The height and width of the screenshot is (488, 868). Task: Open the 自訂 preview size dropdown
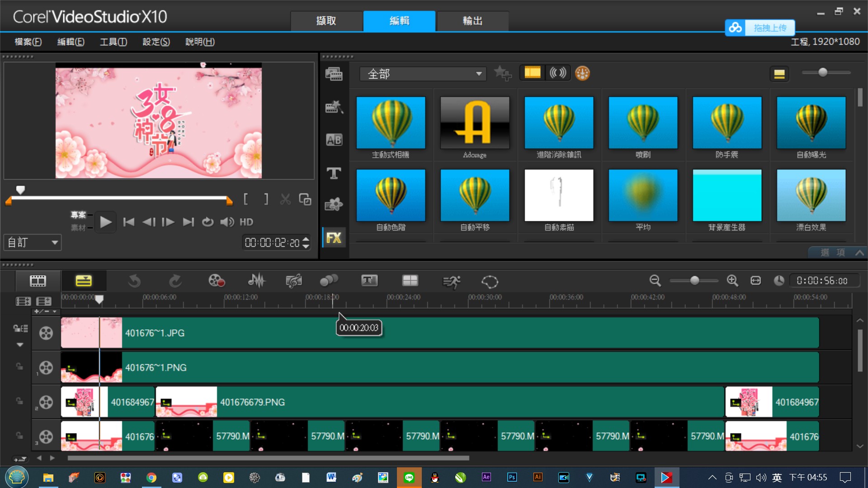pyautogui.click(x=33, y=243)
